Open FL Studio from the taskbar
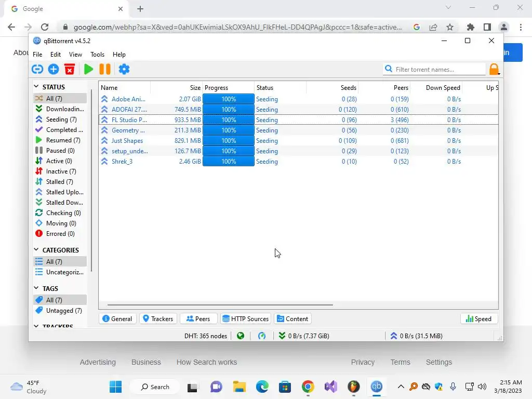Screen dimensions: 532x399 [353, 387]
